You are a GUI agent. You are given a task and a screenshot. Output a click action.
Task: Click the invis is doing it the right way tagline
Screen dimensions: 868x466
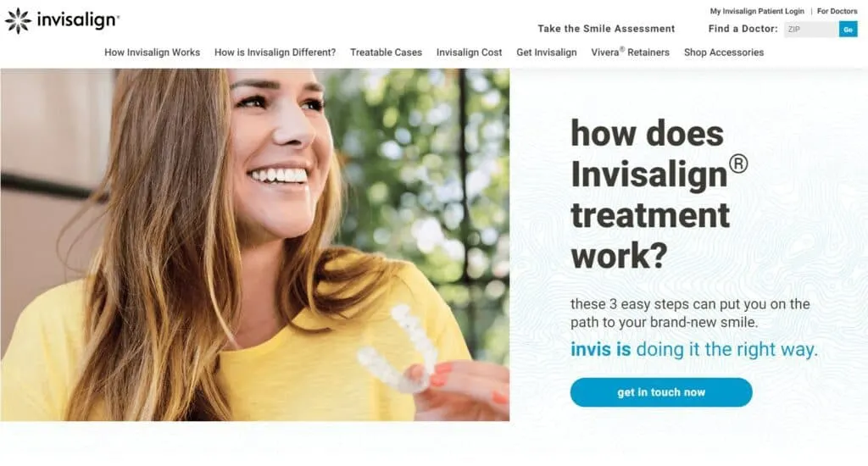click(694, 350)
